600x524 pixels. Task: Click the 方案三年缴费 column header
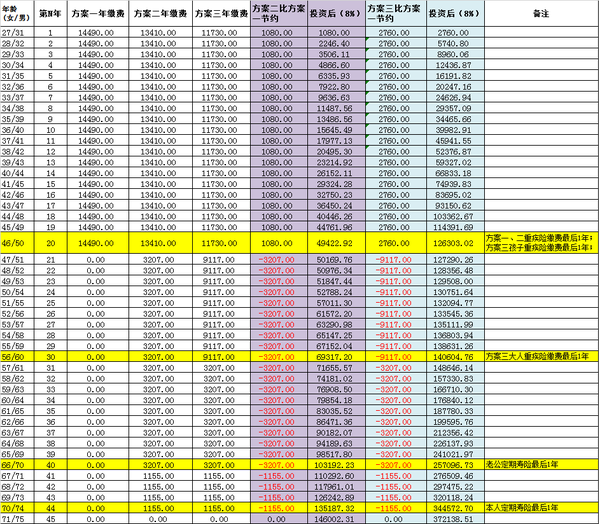222,14
